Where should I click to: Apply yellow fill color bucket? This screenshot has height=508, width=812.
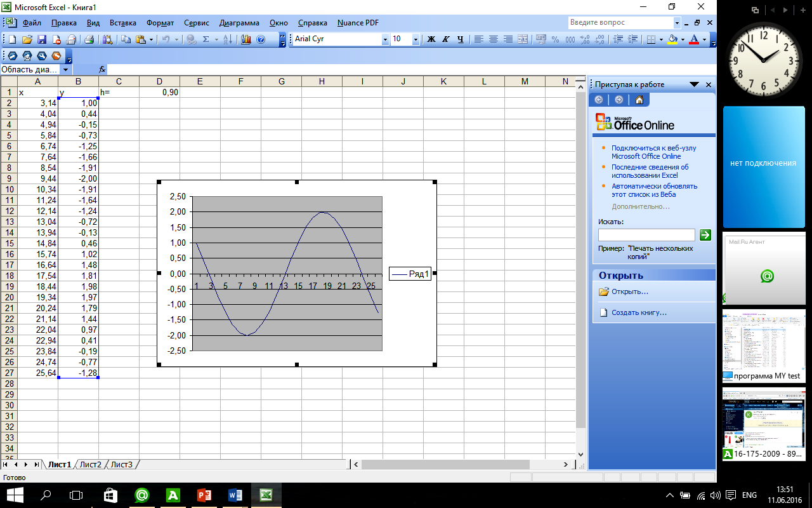[x=673, y=39]
